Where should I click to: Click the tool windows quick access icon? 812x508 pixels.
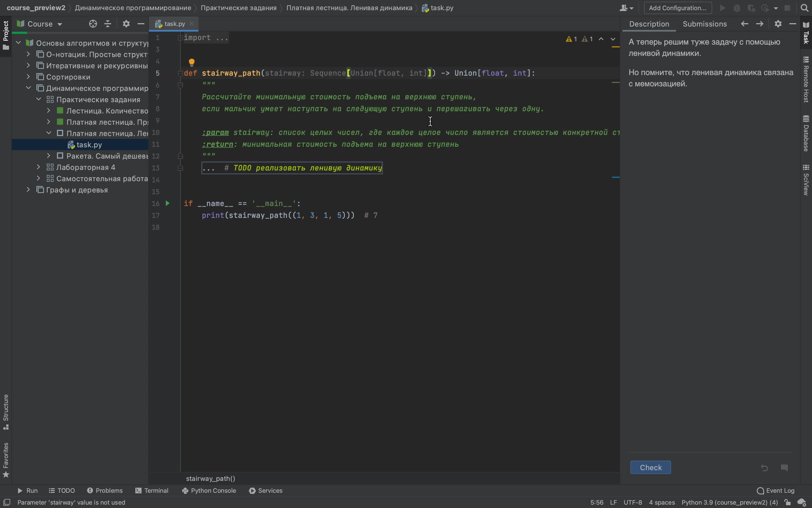tap(7, 502)
